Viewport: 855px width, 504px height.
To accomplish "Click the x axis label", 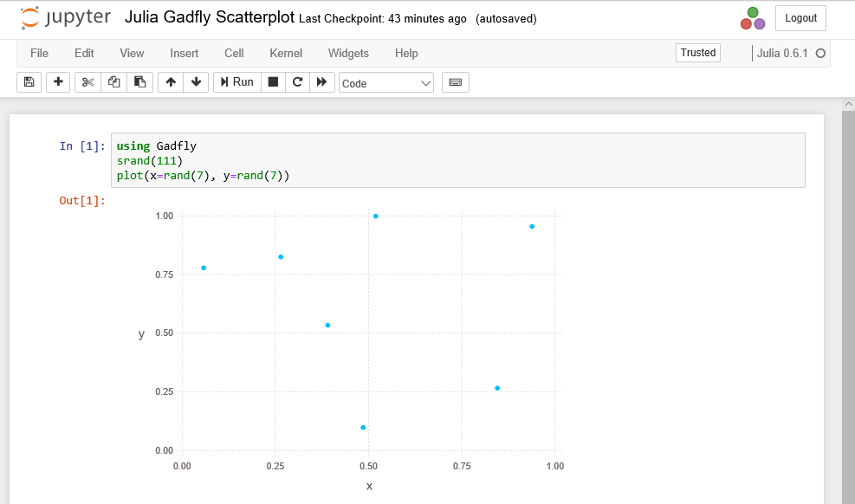I will coord(369,487).
